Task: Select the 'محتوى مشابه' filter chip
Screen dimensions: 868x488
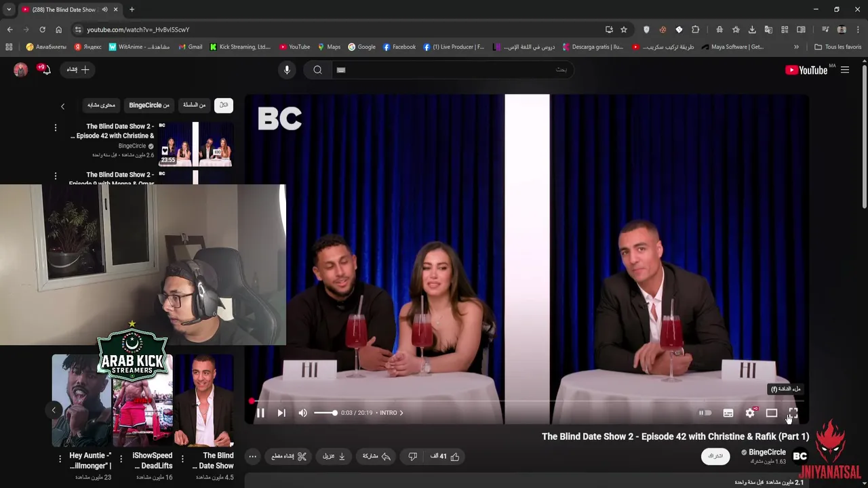Action: [101, 105]
